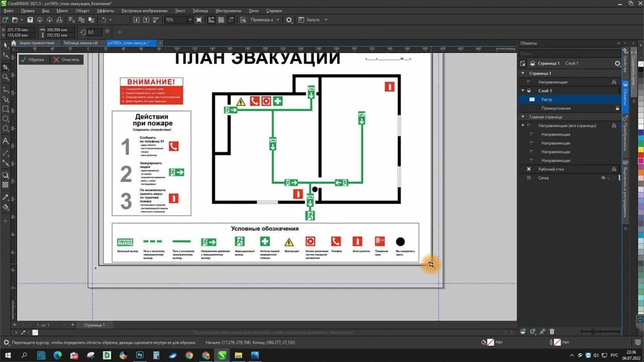This screenshot has height=362, width=644.
Task: Collapse Направляющие (все страницы) group
Action: pos(523,126)
